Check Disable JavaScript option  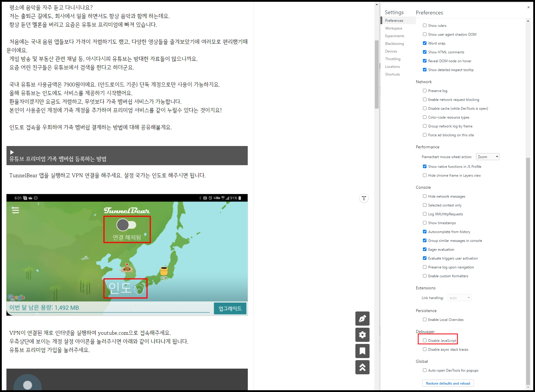coord(425,340)
